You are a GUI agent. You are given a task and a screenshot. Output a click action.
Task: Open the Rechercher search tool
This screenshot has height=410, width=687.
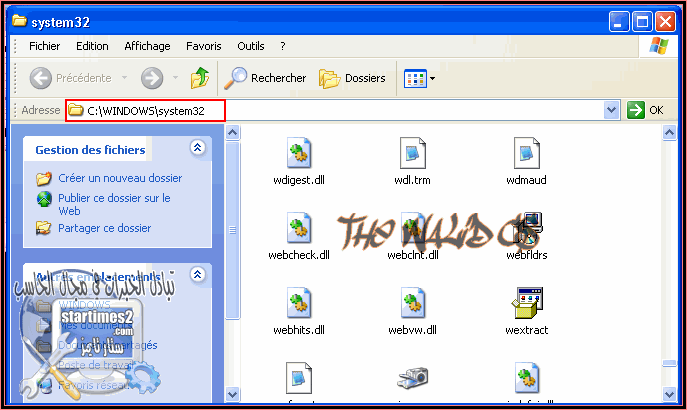(x=265, y=78)
